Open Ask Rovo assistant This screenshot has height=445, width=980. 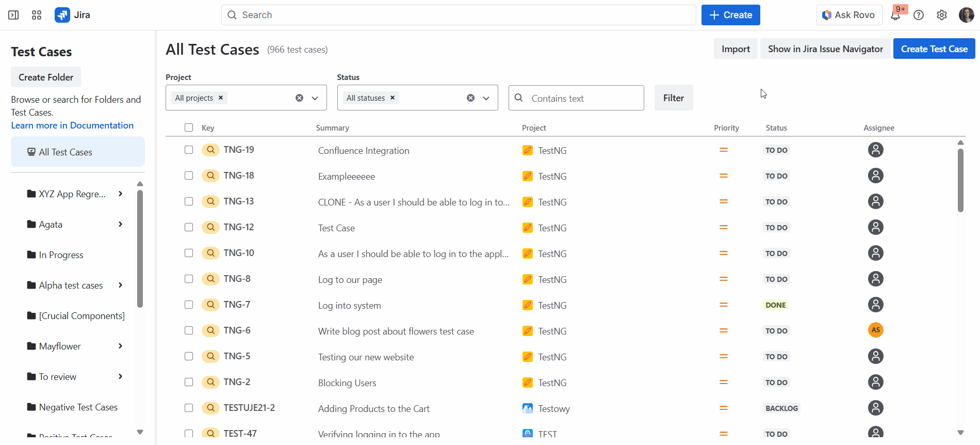(x=850, y=15)
